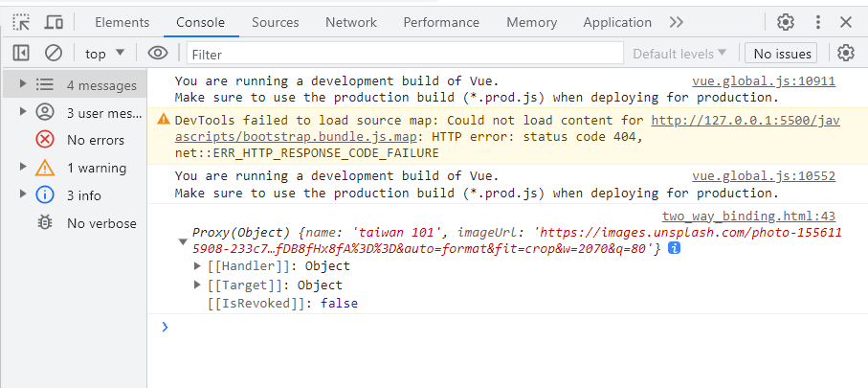Screen dimensions: 868x388
Task: Switch to the Sources tab
Action: [x=275, y=22]
